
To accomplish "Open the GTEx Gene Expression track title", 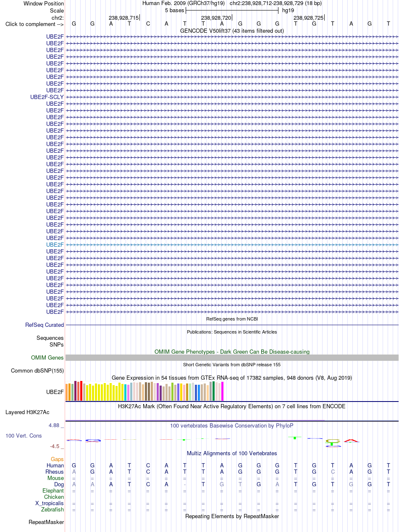I will coord(232,378).
